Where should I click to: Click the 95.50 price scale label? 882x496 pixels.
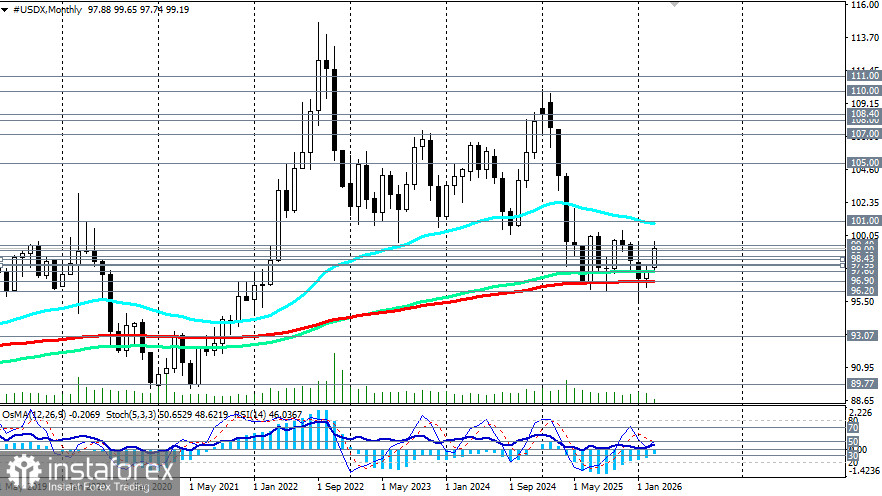pyautogui.click(x=864, y=301)
